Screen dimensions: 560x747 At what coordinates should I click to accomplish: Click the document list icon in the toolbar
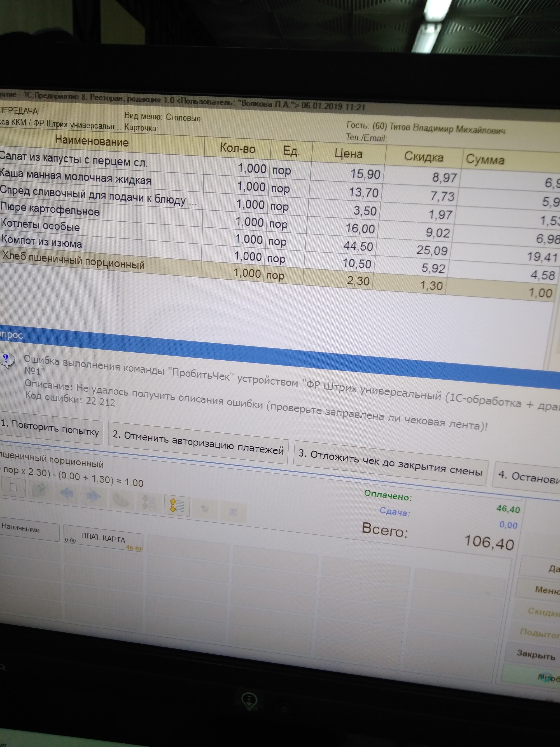coord(13,487)
